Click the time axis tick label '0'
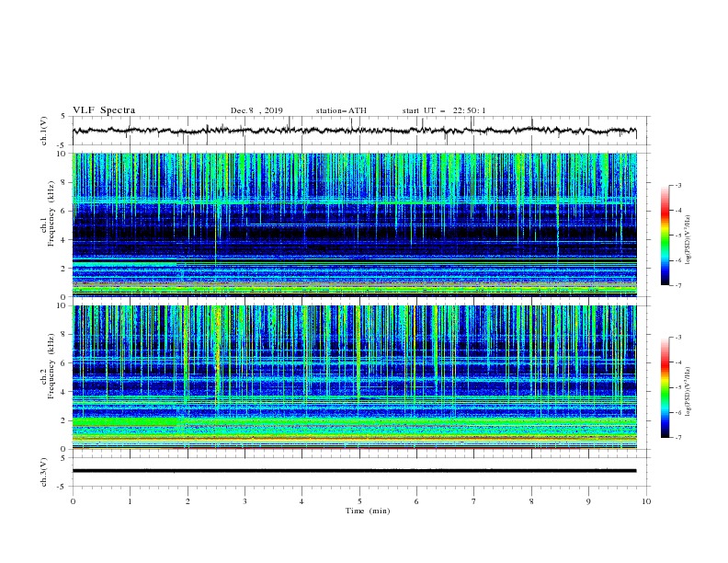 point(73,501)
